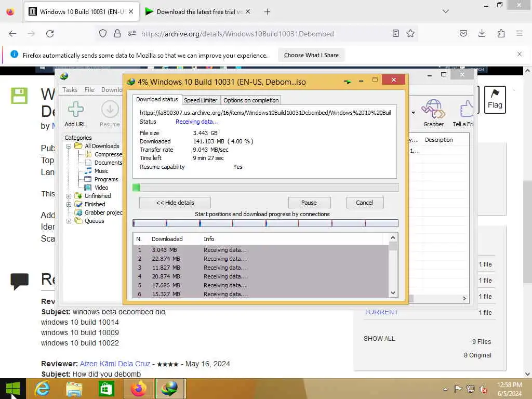Click Firefox icon in the taskbar
Screen dimensions: 532x399
[x=138, y=389]
